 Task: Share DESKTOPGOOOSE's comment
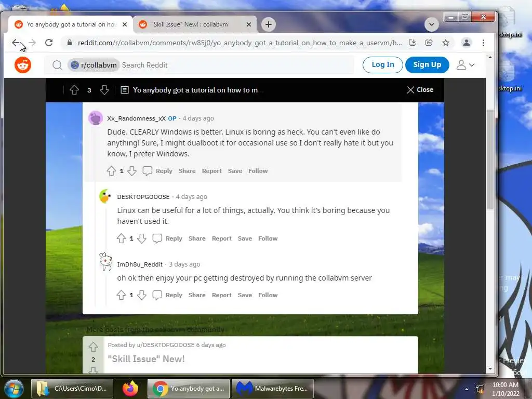coord(197,238)
